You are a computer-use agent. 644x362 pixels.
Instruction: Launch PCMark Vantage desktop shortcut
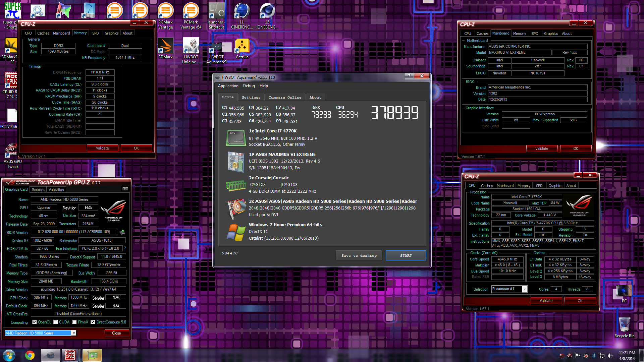pyautogui.click(x=165, y=15)
